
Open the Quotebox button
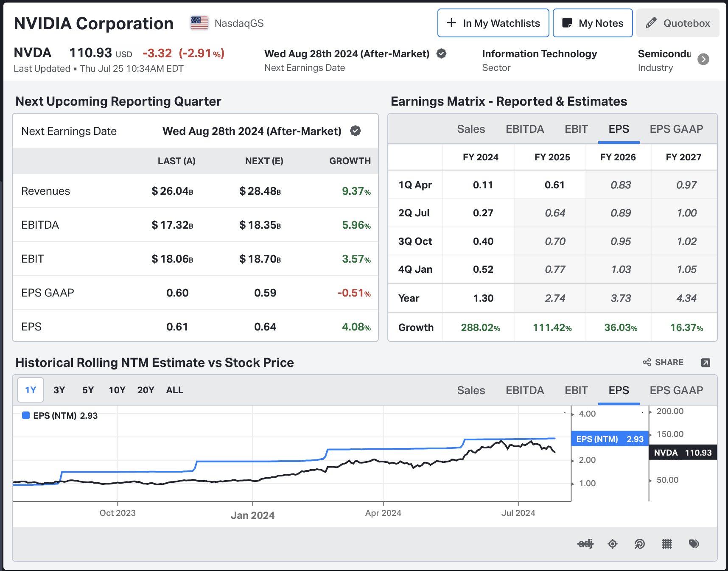pos(678,23)
